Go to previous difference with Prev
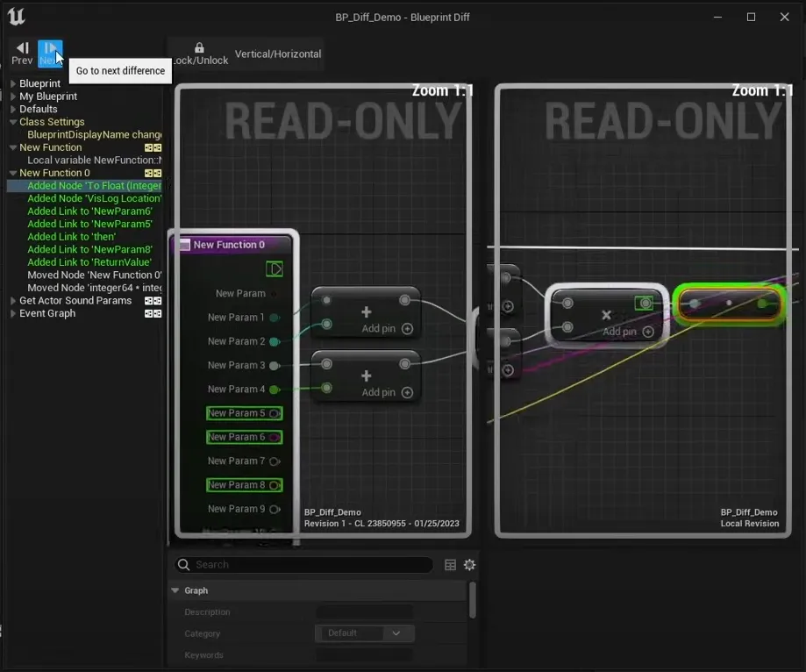This screenshot has width=806, height=672. (22, 54)
